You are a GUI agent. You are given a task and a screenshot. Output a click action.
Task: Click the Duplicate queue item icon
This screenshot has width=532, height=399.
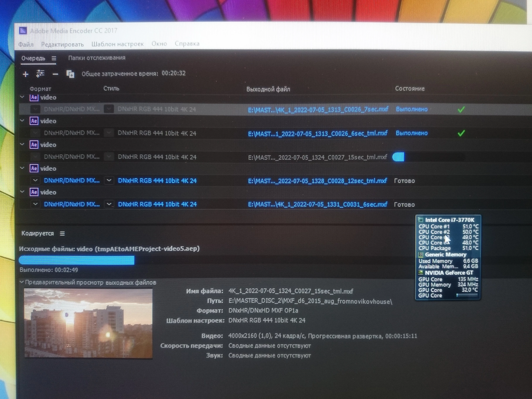click(x=70, y=74)
